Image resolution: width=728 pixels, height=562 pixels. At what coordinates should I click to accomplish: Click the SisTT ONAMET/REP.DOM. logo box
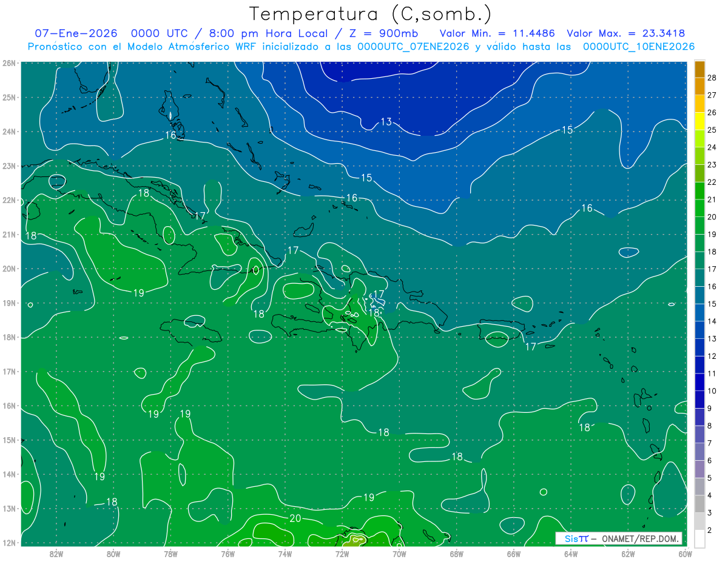pyautogui.click(x=619, y=538)
